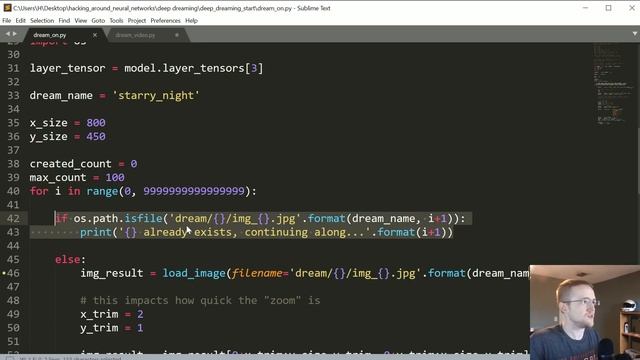Open the Tools menu
The height and width of the screenshot is (360, 640).
pos(116,20)
